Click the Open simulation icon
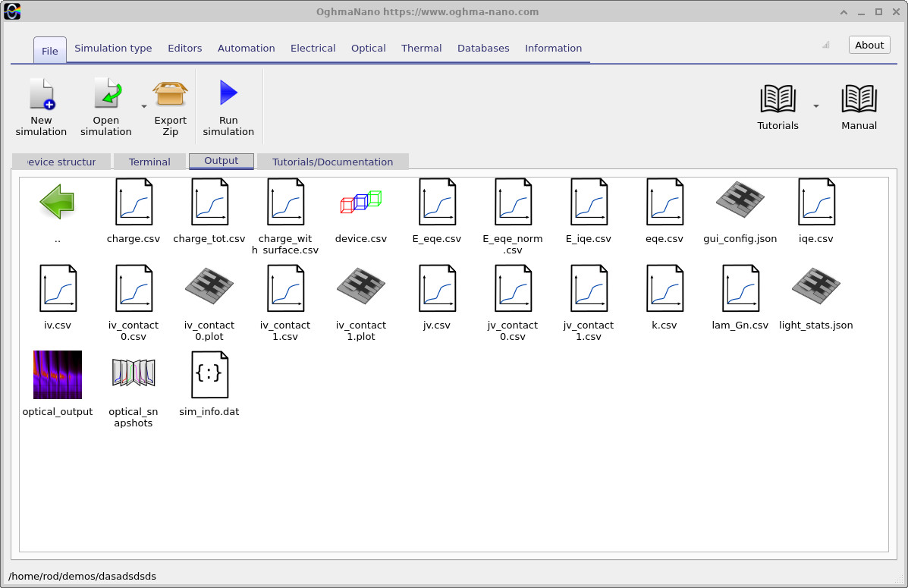Screen dimensions: 908x588 108,93
